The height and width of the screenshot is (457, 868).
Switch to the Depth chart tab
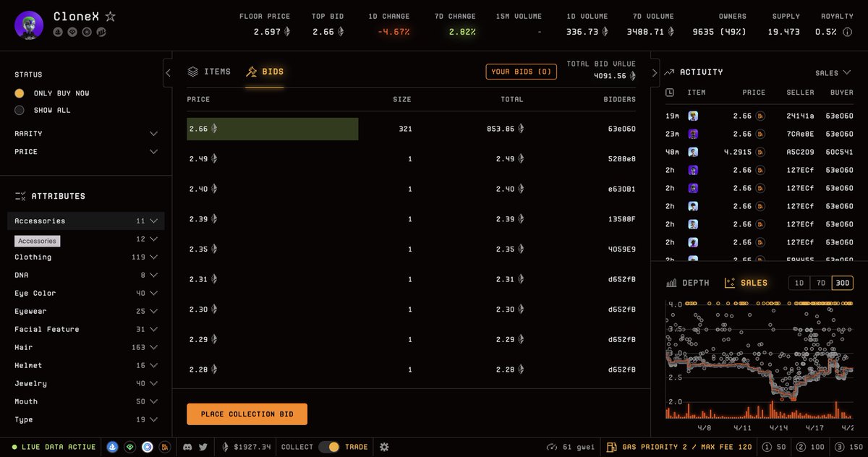[687, 283]
